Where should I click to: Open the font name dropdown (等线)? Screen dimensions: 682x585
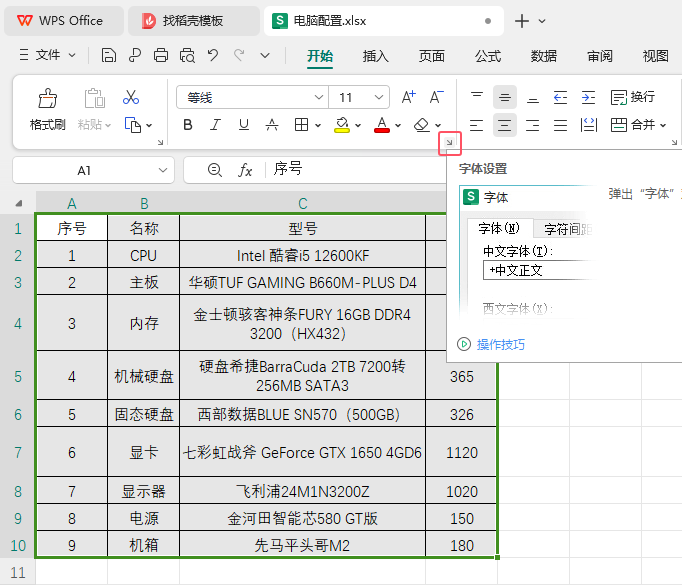pyautogui.click(x=318, y=97)
